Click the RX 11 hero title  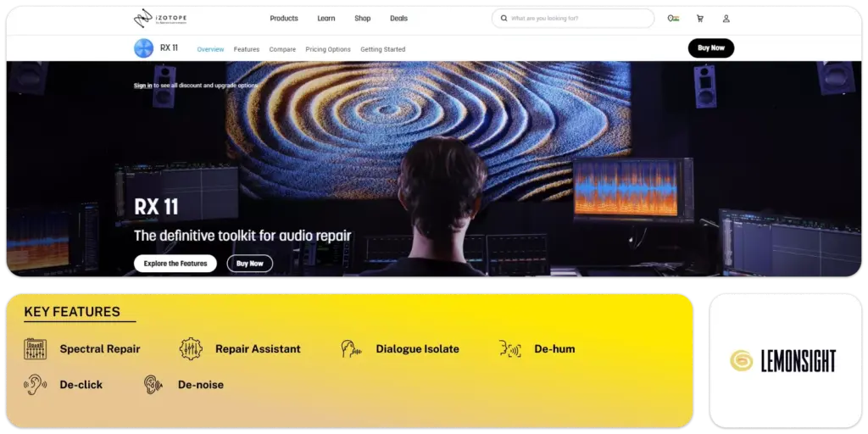pyautogui.click(x=157, y=207)
